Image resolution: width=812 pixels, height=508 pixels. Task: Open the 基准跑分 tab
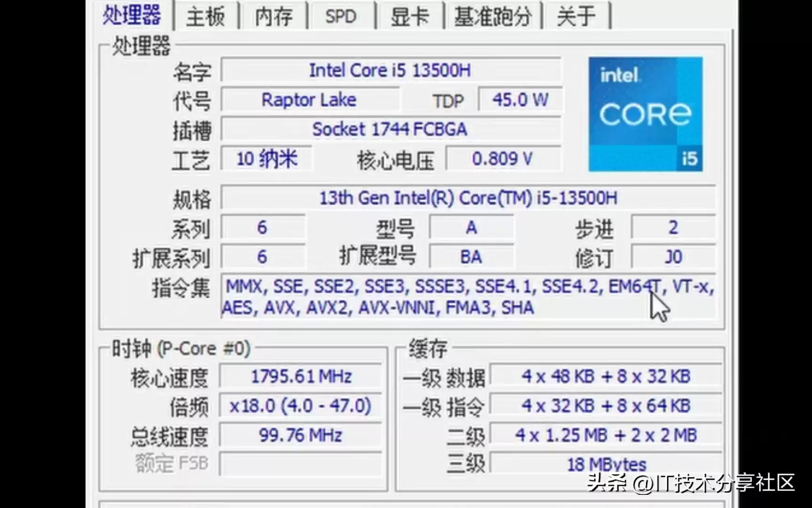click(492, 16)
